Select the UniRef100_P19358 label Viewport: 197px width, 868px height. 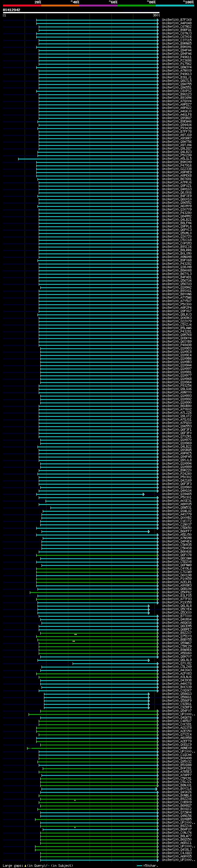[x=176, y=602]
